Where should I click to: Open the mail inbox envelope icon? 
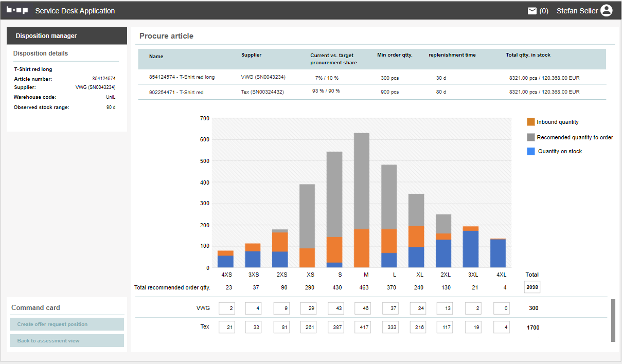coord(532,11)
